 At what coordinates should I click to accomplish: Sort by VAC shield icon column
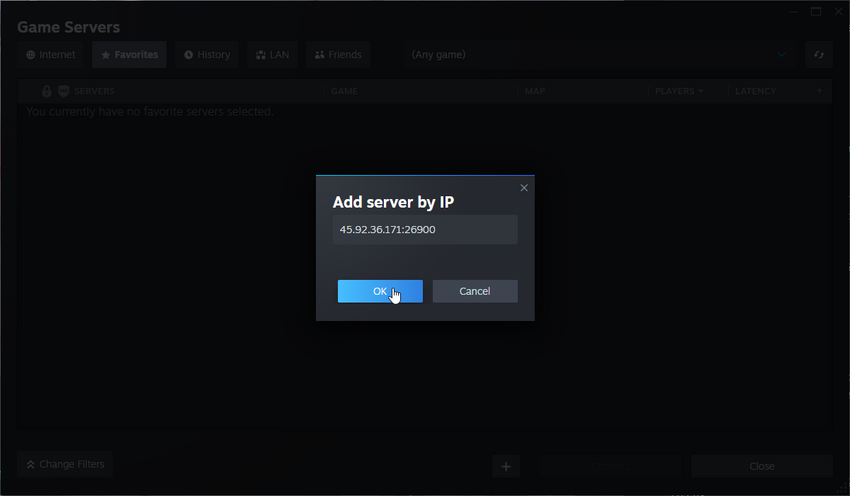tap(63, 91)
